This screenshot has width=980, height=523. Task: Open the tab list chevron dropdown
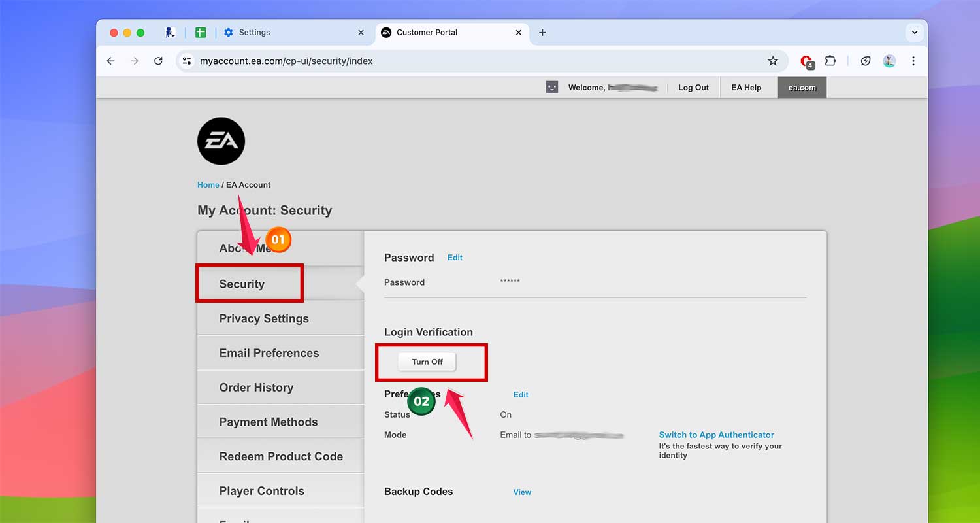pos(915,32)
